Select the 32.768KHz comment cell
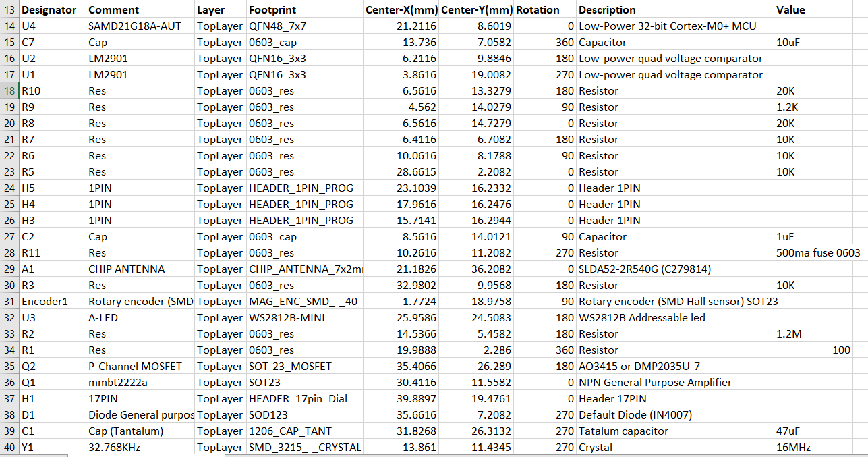The image size is (868, 457). click(141, 448)
